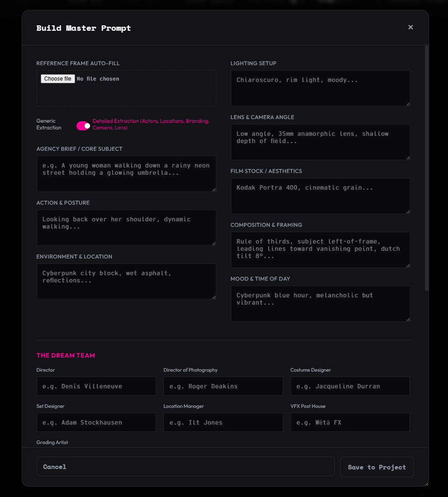Click the resize grip on Composition & Framing box
The width and height of the screenshot is (448, 497).
coord(408,266)
